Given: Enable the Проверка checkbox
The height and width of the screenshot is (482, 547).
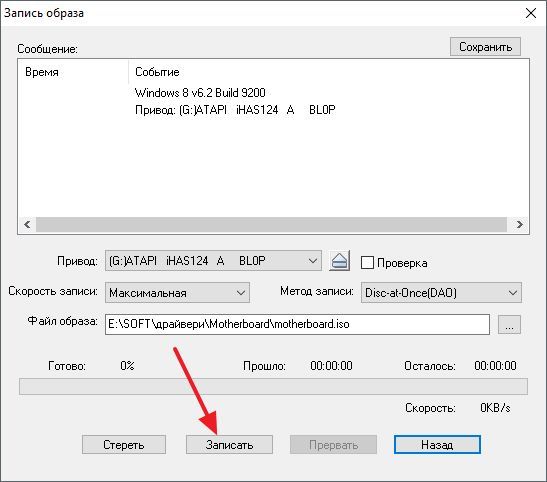Looking at the screenshot, I should 367,263.
